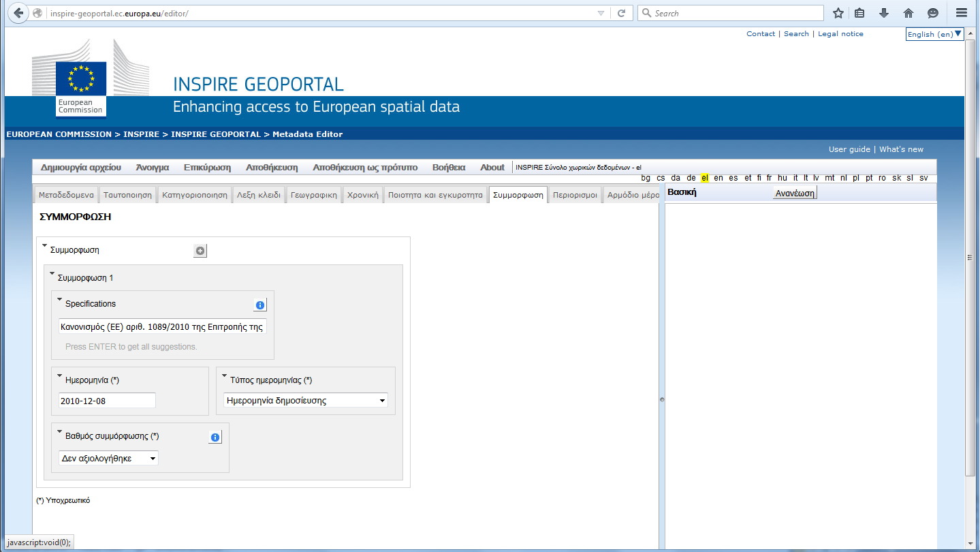
Task: Open the Legal notice link
Action: click(x=840, y=33)
